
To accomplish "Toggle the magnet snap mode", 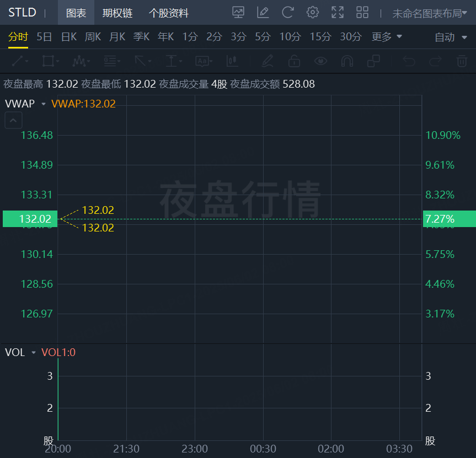I will pos(347,61).
